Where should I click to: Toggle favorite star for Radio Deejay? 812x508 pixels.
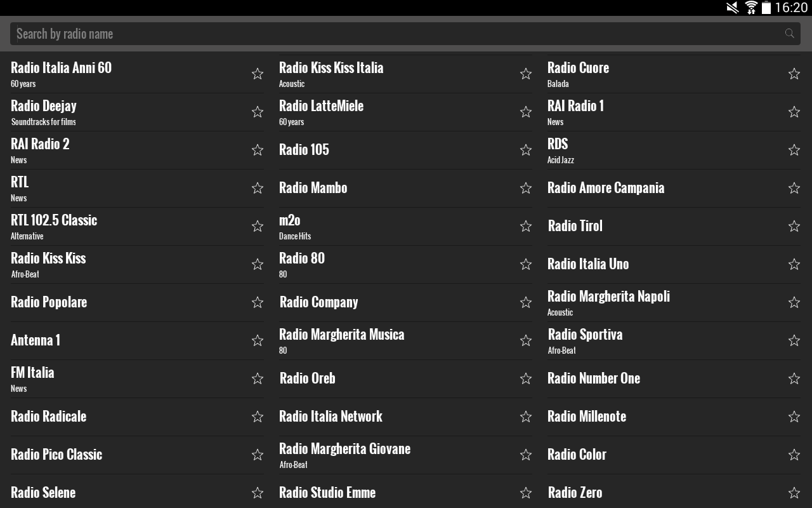tap(258, 112)
